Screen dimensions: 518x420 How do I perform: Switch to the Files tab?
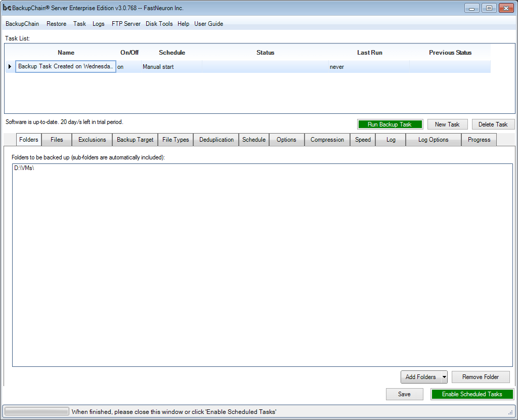click(x=57, y=140)
